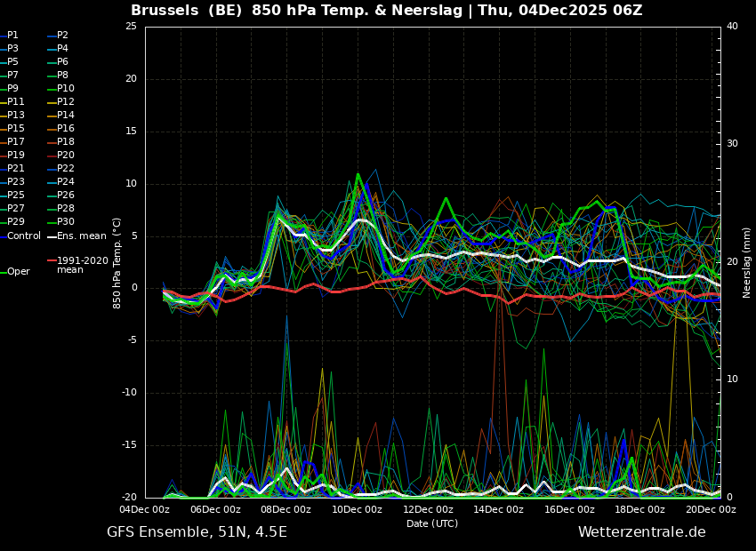Toggle the Control series in legend
756x551 pixels.
[24, 236]
